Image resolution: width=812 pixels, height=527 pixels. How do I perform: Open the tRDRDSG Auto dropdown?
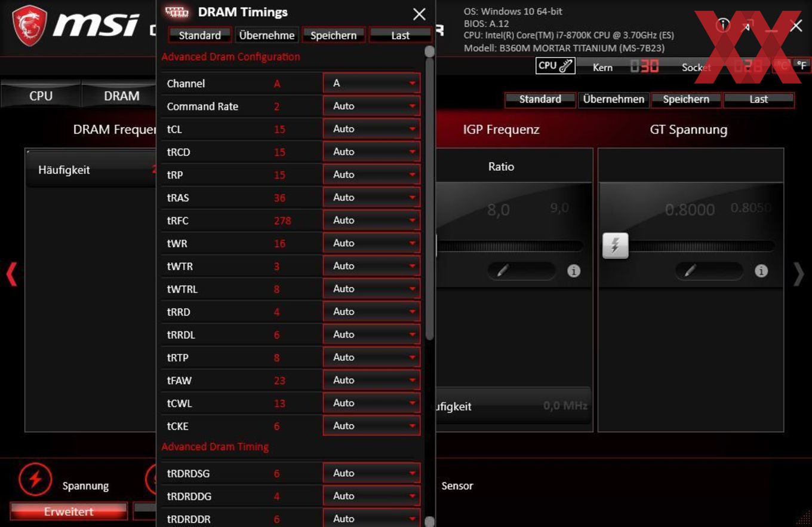point(371,473)
